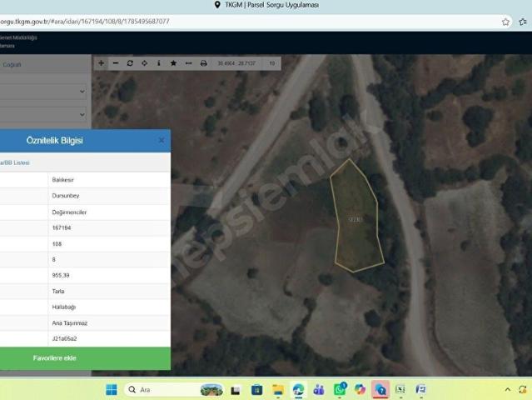Zoom out with the minus map tool
Screen dimensions: 532x400
point(116,63)
